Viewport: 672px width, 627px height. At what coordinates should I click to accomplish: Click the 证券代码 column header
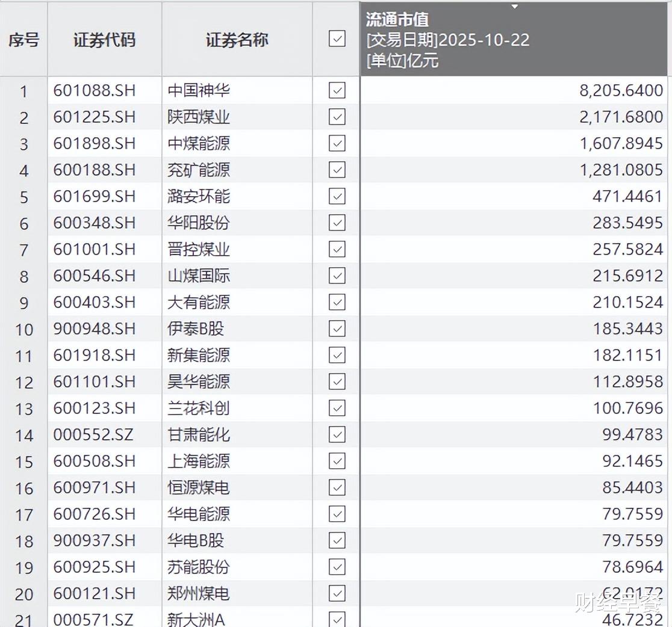pyautogui.click(x=105, y=39)
